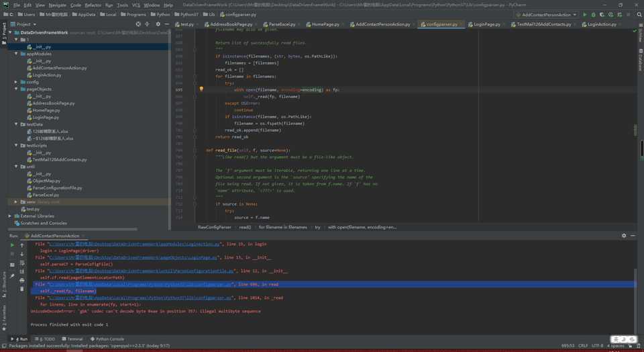Expand External Libraries node
The image size is (644, 352).
point(10,216)
